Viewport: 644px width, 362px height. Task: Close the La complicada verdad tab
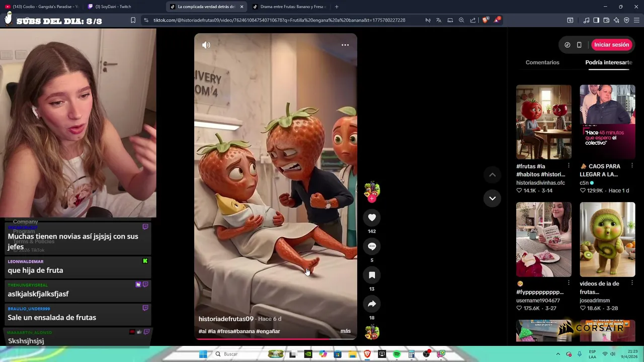coord(242,7)
